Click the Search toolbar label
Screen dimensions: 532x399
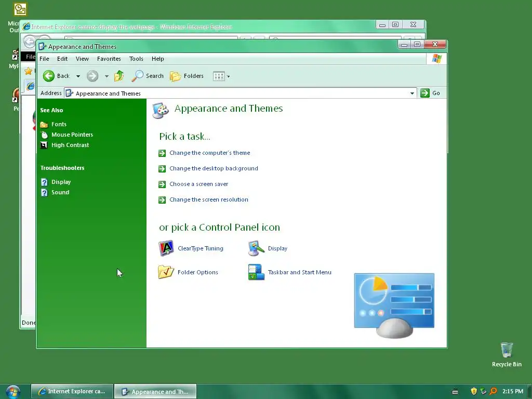[x=155, y=76]
